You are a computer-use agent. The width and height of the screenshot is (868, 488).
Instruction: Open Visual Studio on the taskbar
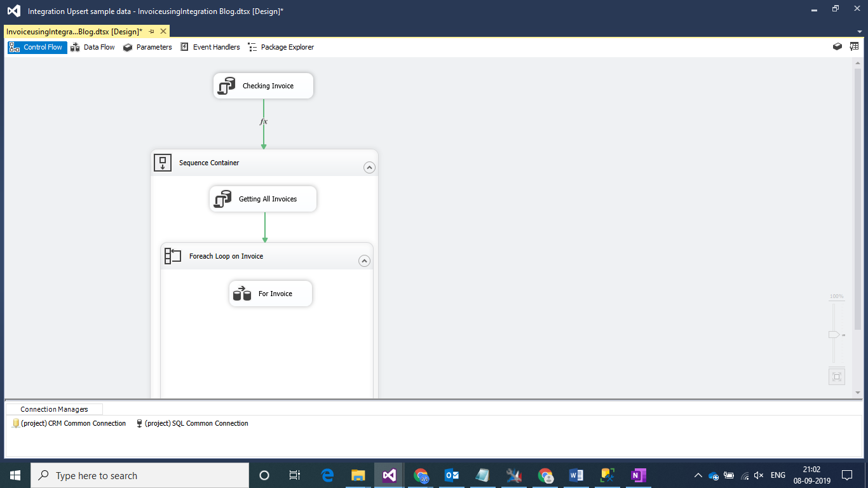point(390,475)
